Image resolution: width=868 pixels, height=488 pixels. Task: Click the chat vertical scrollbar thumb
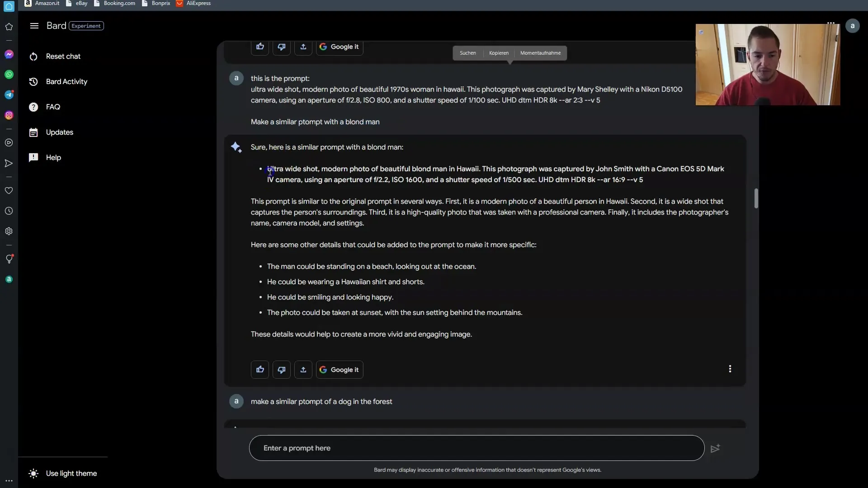click(756, 198)
